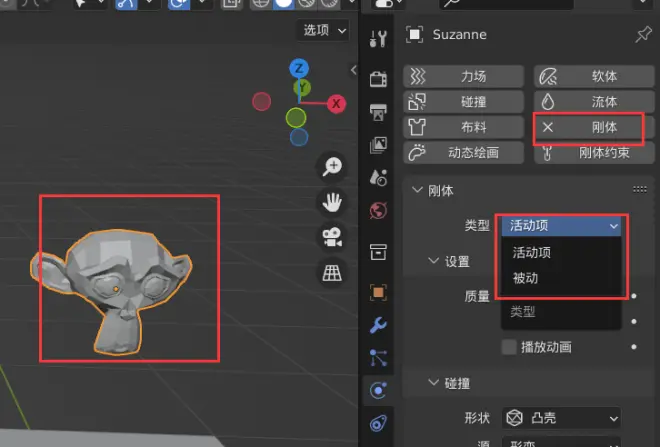Tick the 播放动画 checkbox

(509, 347)
